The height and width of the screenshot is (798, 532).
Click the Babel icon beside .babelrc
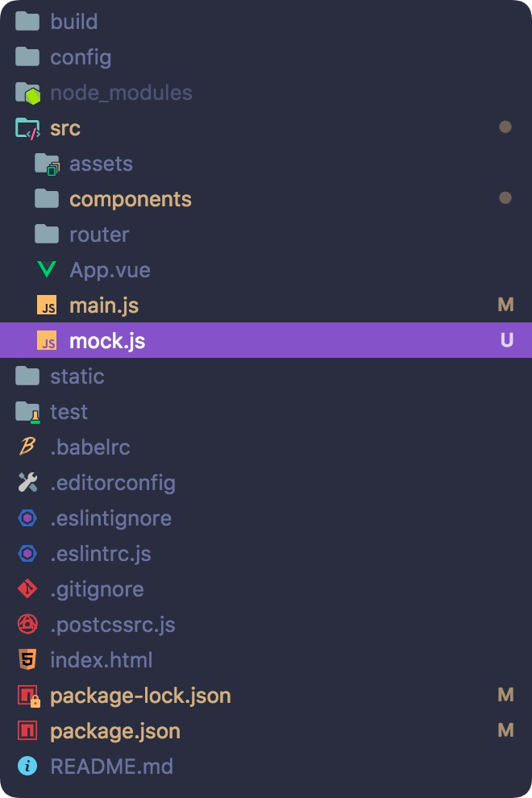[27, 447]
